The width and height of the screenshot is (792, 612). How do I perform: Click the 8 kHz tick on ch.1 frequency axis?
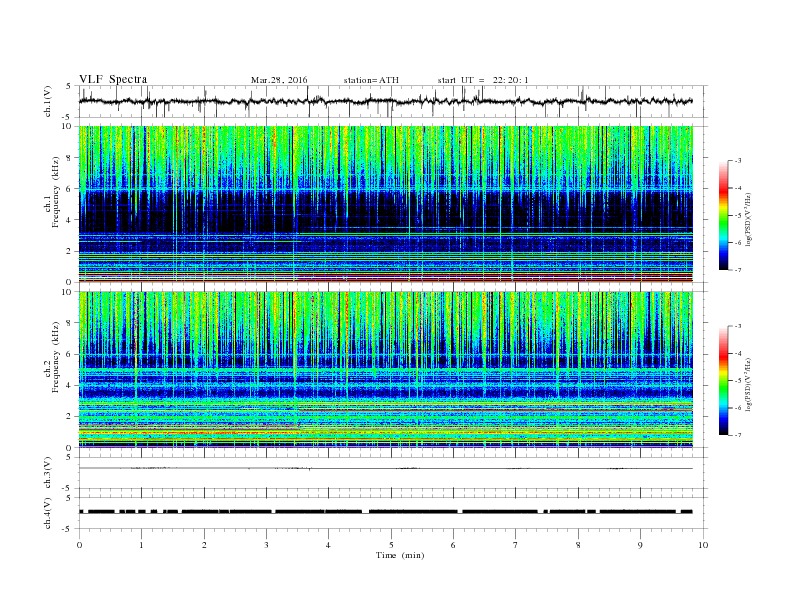point(70,158)
